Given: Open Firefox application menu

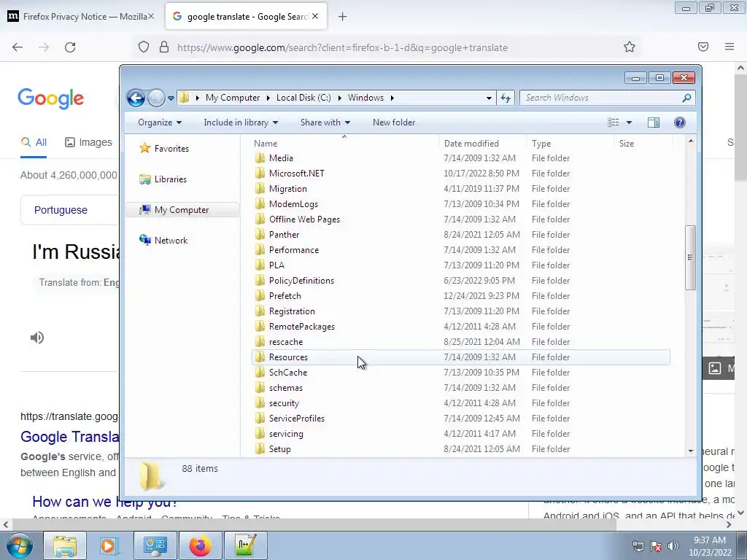Looking at the screenshot, I should pyautogui.click(x=729, y=47).
